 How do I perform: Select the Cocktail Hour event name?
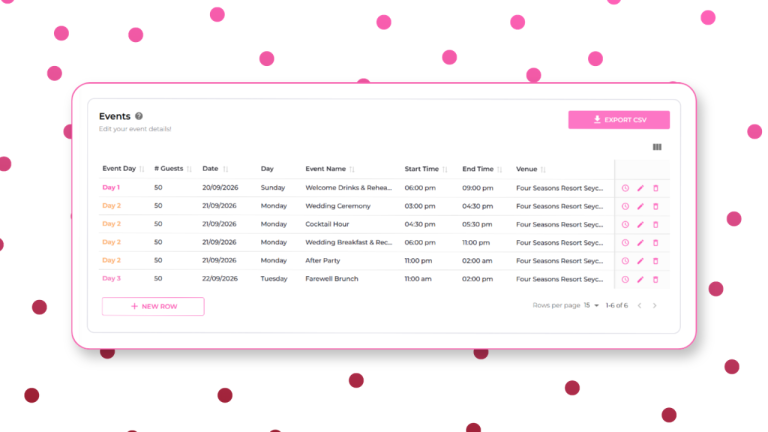[x=327, y=224]
